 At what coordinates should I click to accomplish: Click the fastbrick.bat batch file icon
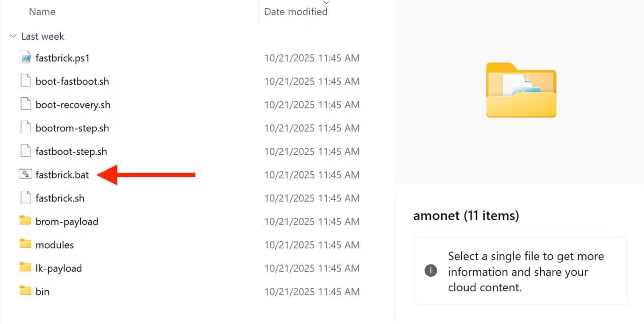pos(26,174)
